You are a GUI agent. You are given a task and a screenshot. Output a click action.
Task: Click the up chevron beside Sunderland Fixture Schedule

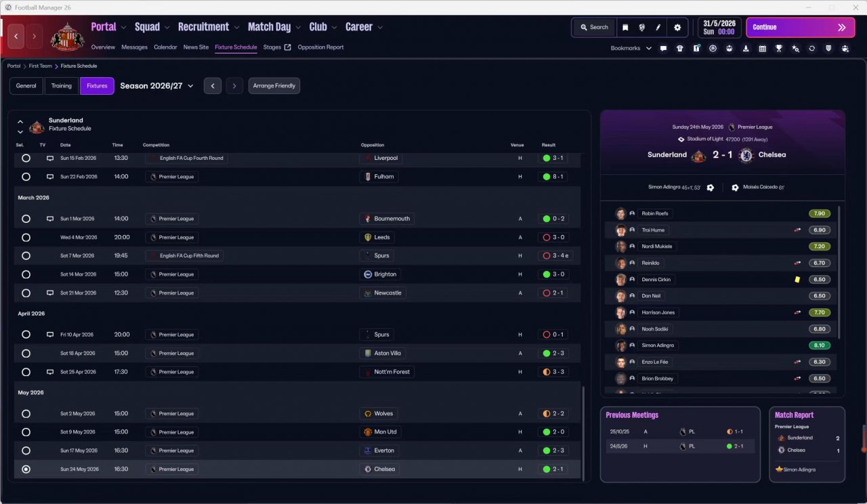(x=20, y=121)
